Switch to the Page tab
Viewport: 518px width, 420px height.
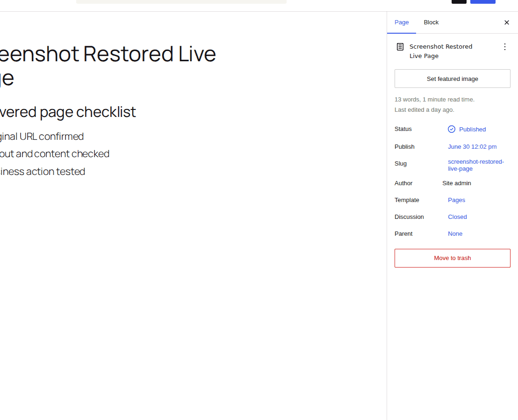click(402, 22)
